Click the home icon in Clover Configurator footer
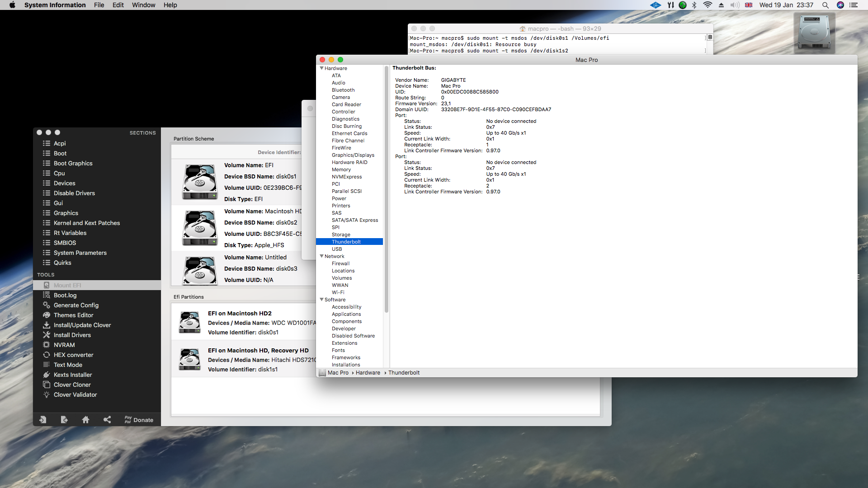The height and width of the screenshot is (488, 868). pos(85,420)
